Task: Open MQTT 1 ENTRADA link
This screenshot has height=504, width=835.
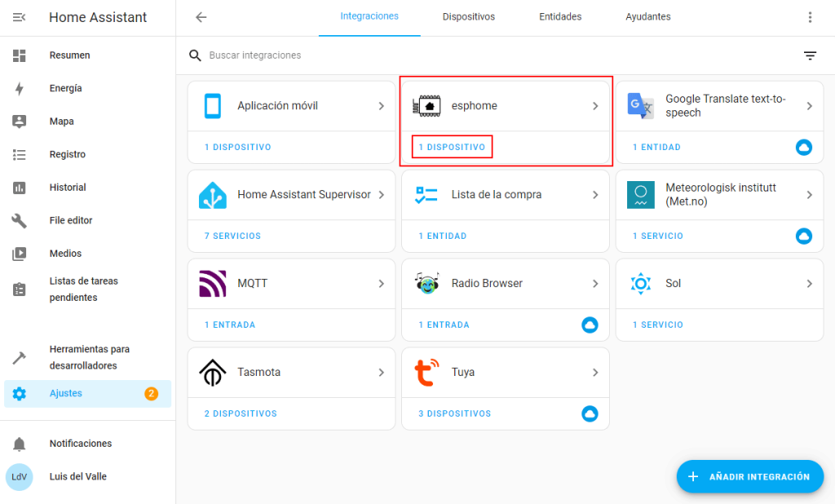Action: [230, 325]
